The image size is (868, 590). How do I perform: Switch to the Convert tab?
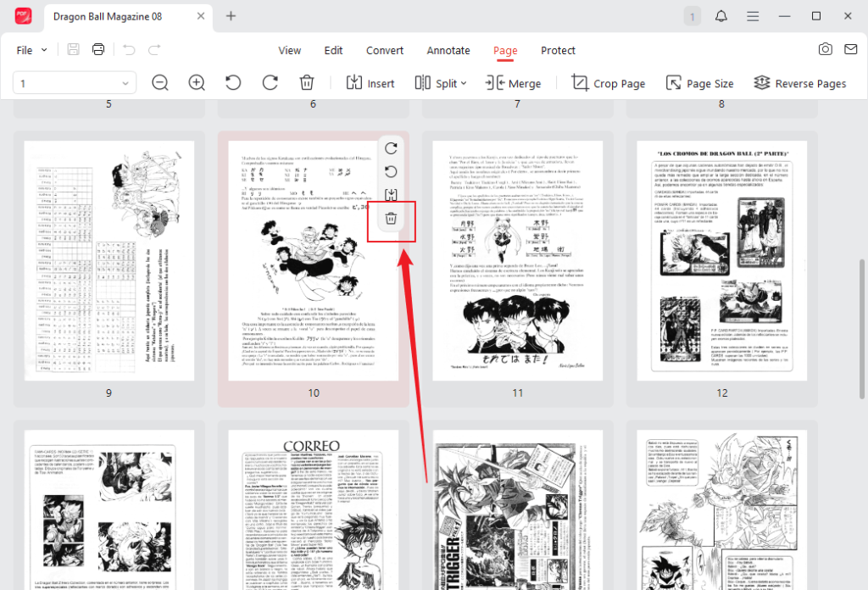pos(384,51)
